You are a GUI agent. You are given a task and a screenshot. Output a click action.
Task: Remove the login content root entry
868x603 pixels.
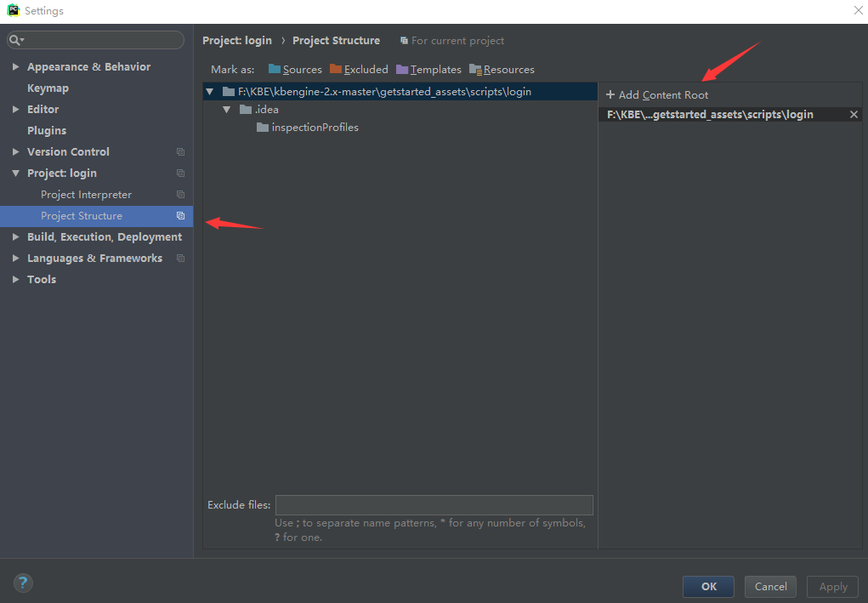point(854,115)
